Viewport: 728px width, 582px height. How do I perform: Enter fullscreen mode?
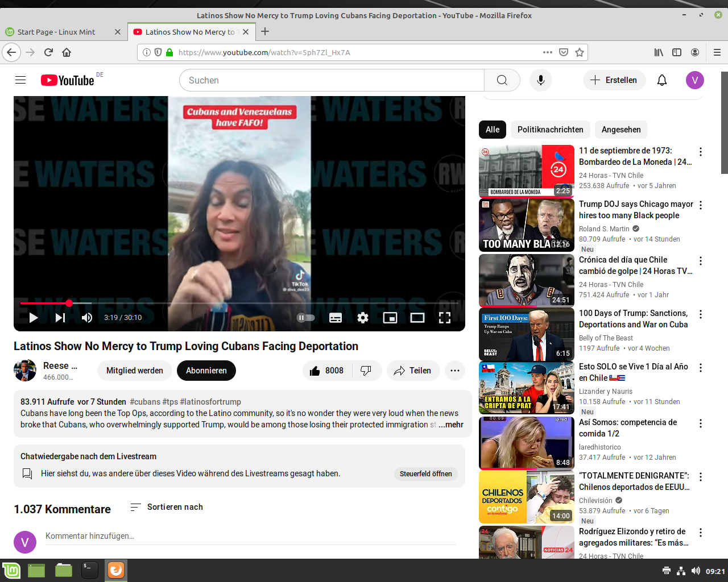(x=445, y=318)
